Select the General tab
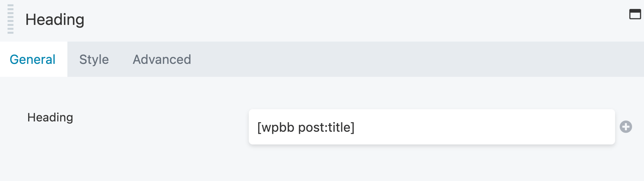Screen dimensions: 644x181 point(32,60)
